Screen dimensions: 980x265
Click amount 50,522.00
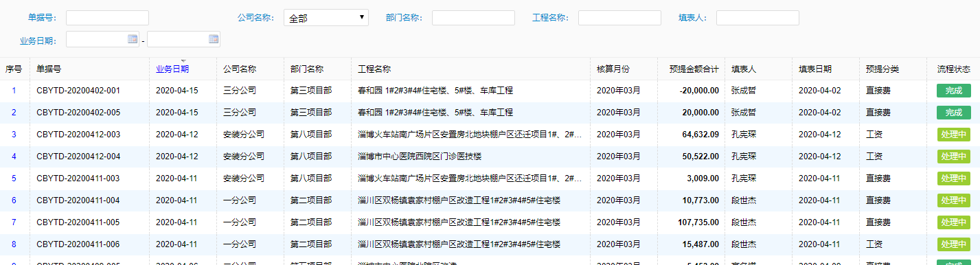(700, 157)
